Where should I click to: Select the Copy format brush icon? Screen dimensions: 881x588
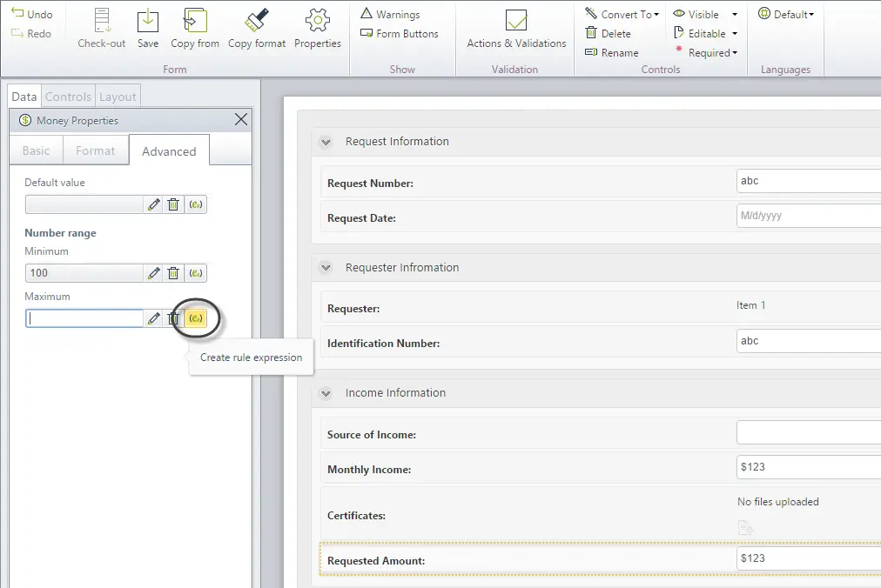(257, 20)
